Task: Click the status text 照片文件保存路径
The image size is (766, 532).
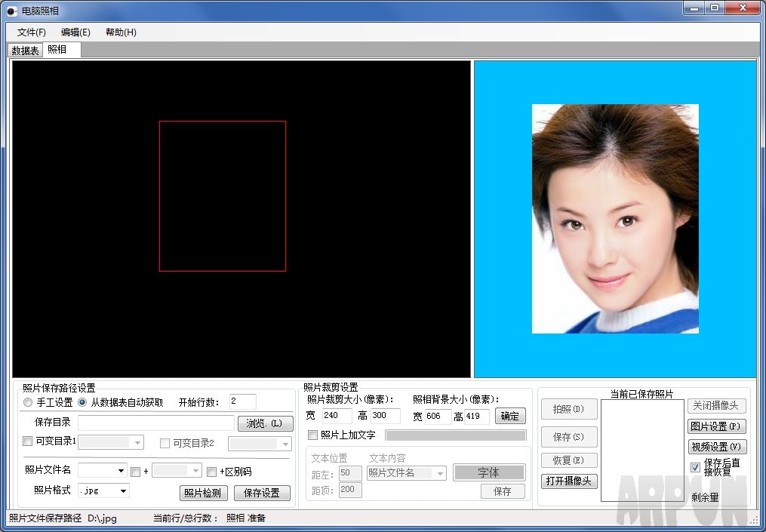Action: click(45, 518)
